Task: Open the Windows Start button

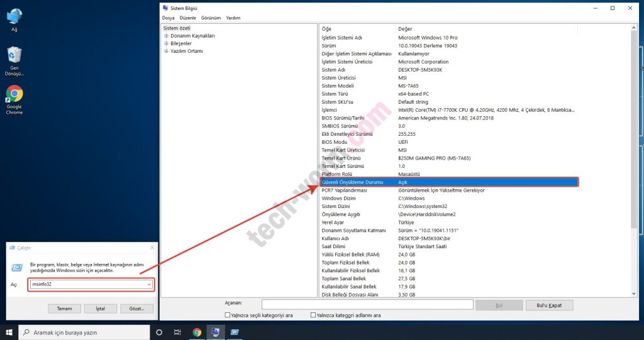Action: 9,332
